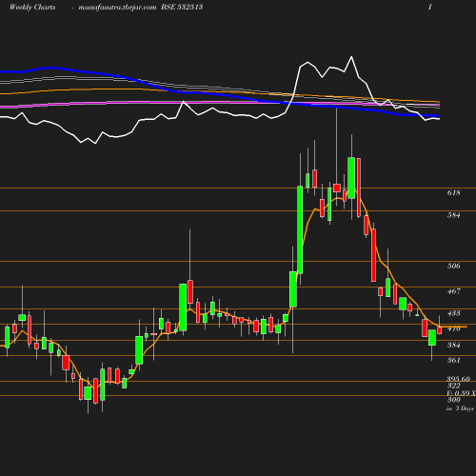Click the 384 price level label

[453, 345]
